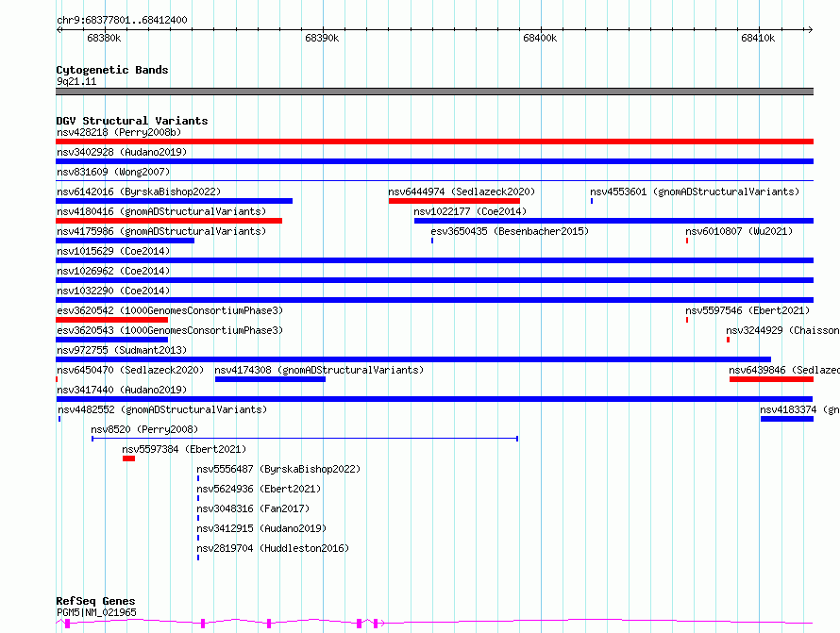Click nsv5624936 (Ebert2021) label

pos(259,489)
